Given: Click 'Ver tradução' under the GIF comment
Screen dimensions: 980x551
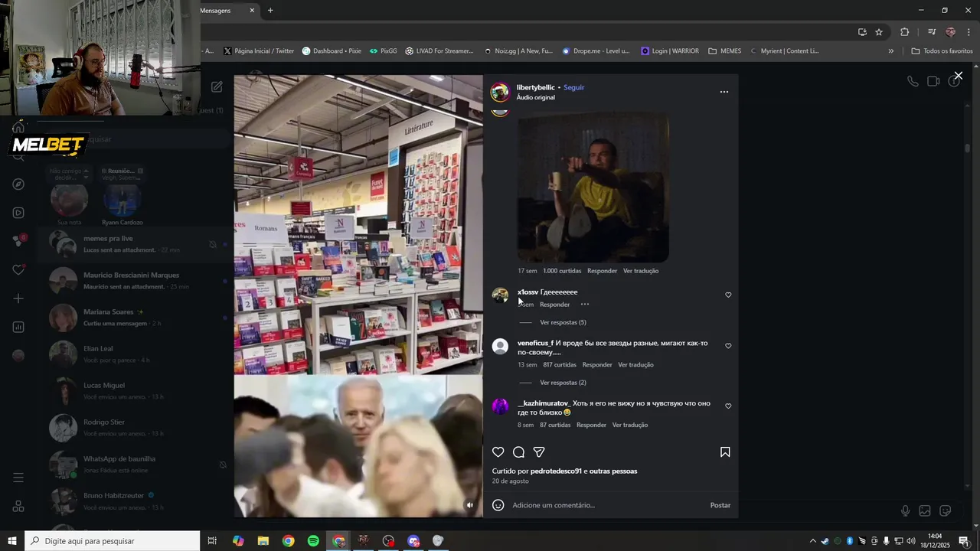Looking at the screenshot, I should (x=641, y=271).
